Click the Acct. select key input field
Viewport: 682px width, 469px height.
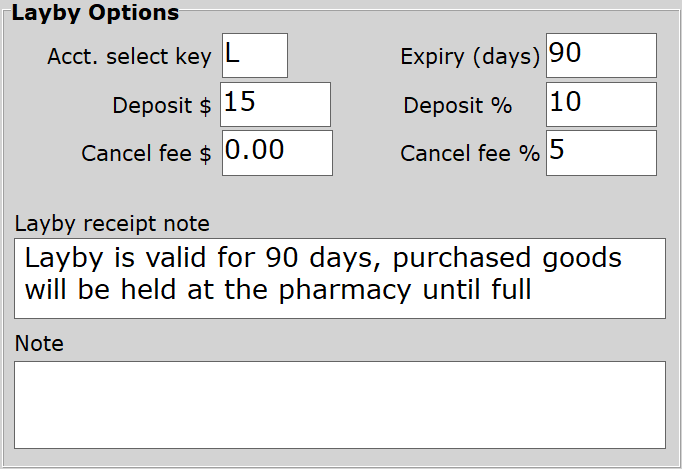point(254,55)
